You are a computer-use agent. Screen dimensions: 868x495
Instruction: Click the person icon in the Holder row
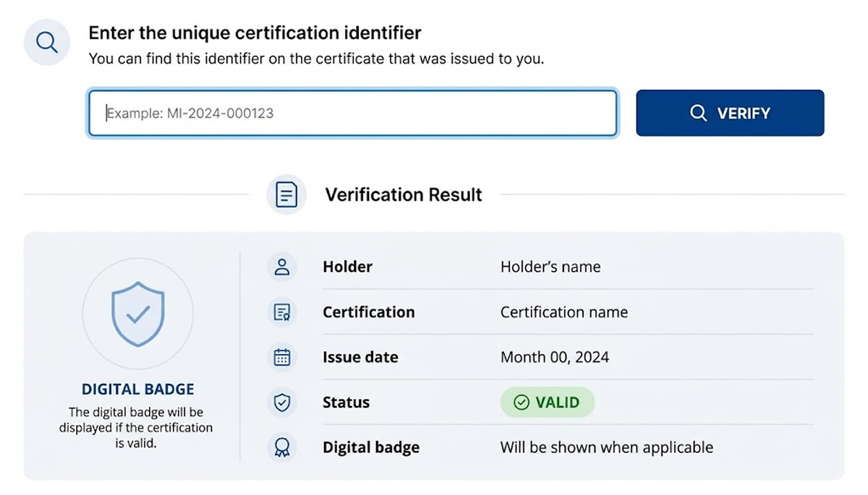pos(282,267)
